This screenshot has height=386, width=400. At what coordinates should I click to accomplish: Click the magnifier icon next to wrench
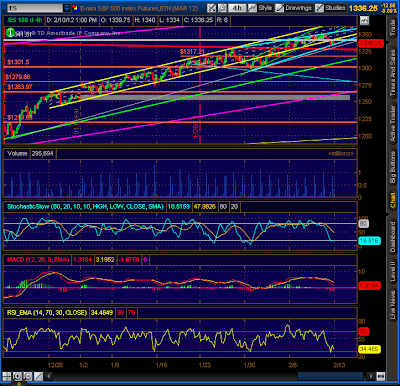(222, 8)
